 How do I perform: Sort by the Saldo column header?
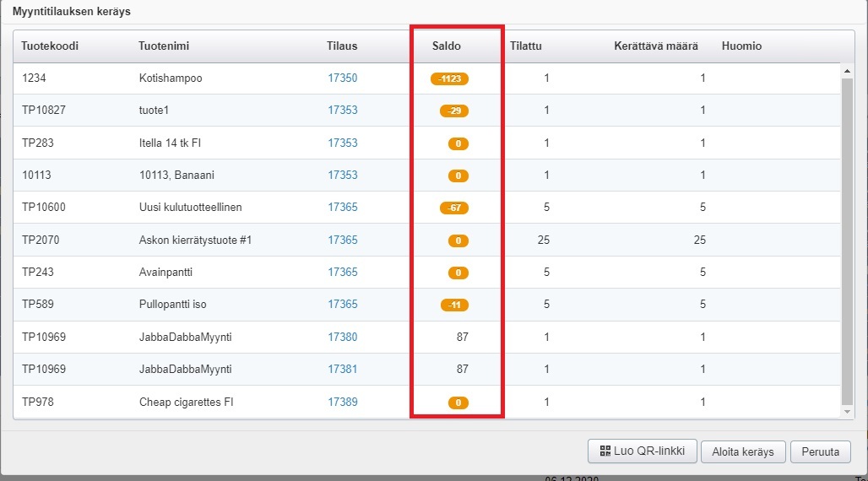click(447, 46)
